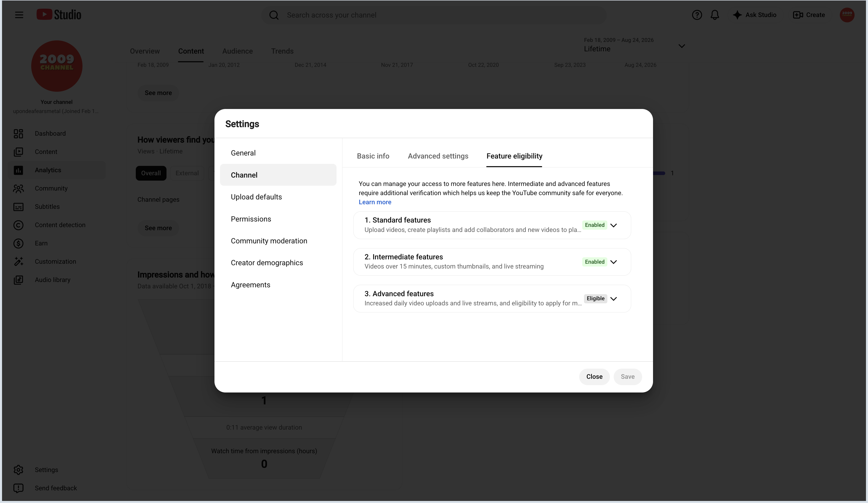Screen dimensions: 868x503
Task: Click the Your channel label
Action: tap(57, 102)
